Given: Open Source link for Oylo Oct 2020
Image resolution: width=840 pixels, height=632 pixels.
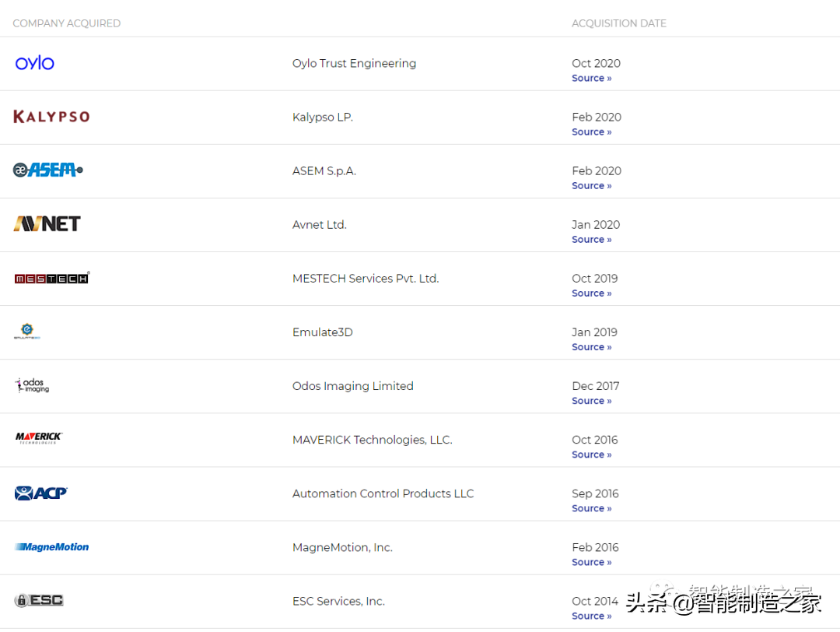Looking at the screenshot, I should 591,78.
